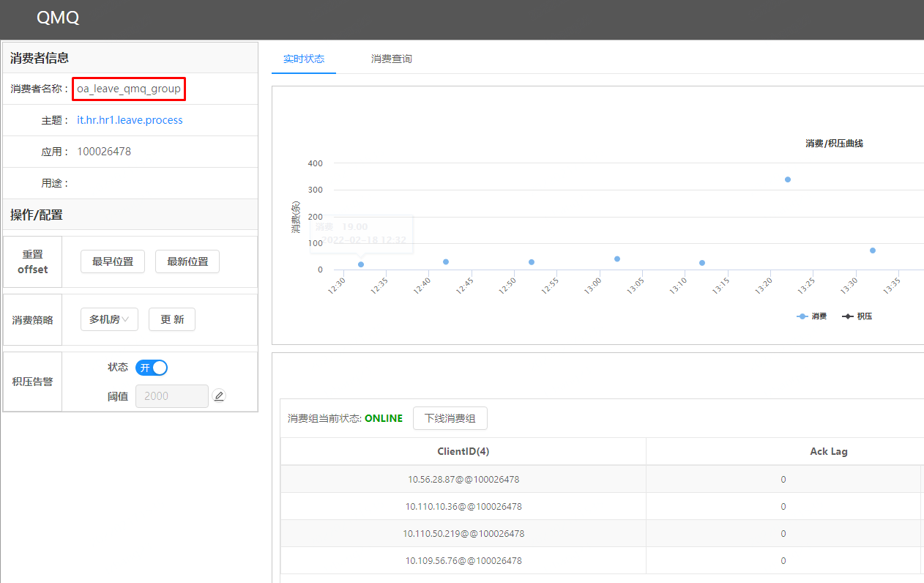
Task: Click the 消费/积压曲线 chart title
Action: 835,144
